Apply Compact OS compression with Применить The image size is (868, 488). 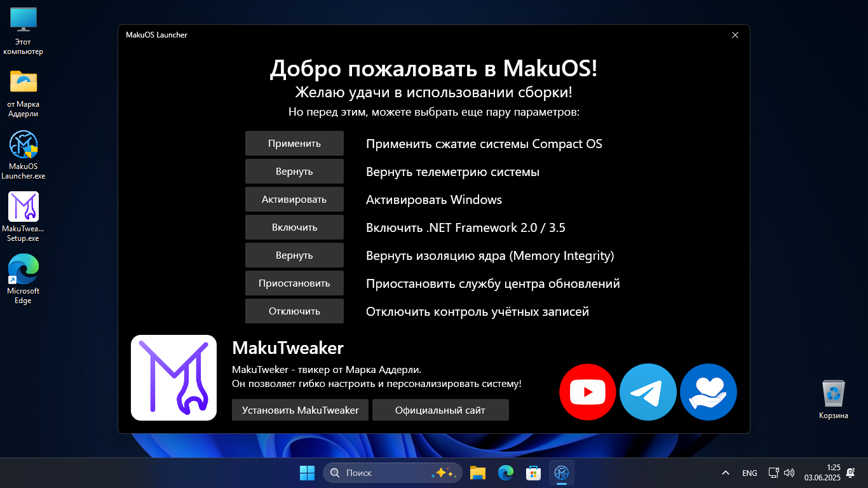click(x=294, y=143)
